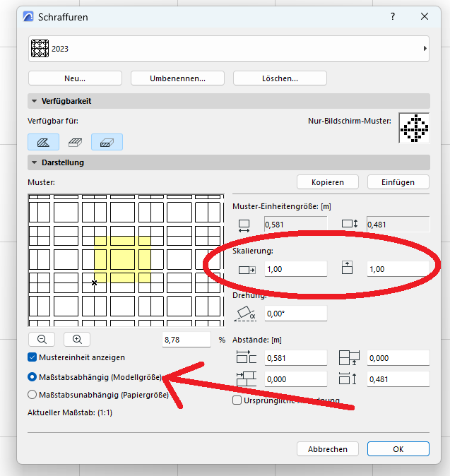The image size is (450, 476).
Task: Click the vertical offset icon
Action: coord(349,357)
